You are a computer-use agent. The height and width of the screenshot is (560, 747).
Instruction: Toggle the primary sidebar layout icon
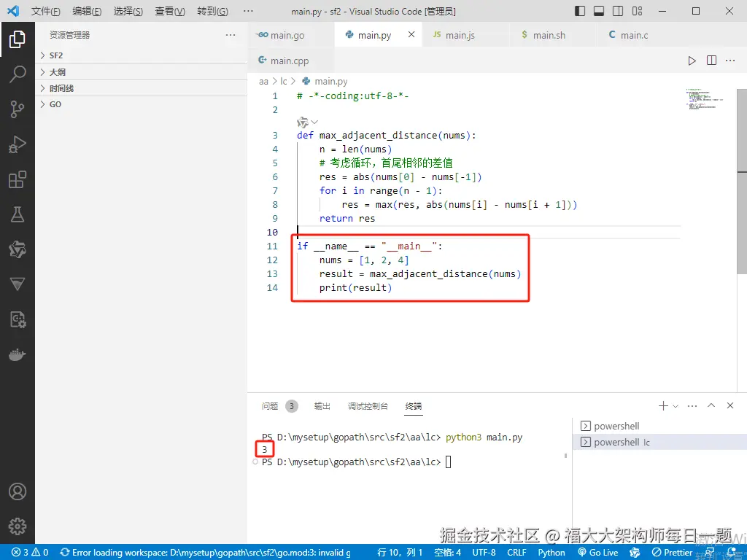580,11
